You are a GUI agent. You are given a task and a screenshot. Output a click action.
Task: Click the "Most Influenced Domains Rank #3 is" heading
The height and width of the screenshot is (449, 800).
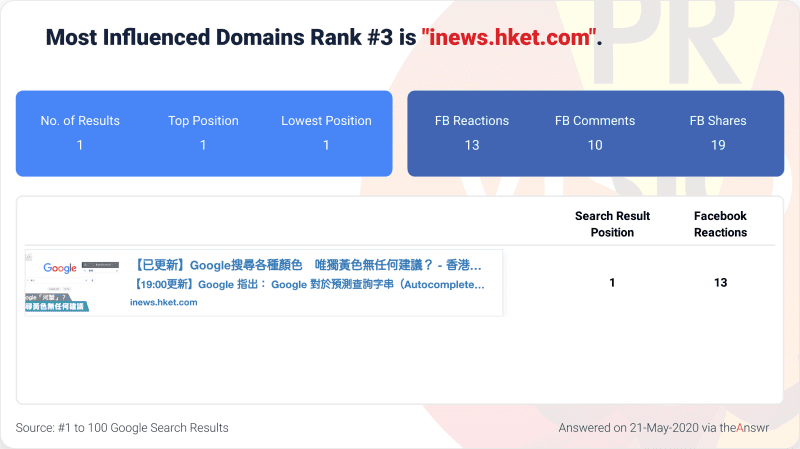pyautogui.click(x=231, y=37)
